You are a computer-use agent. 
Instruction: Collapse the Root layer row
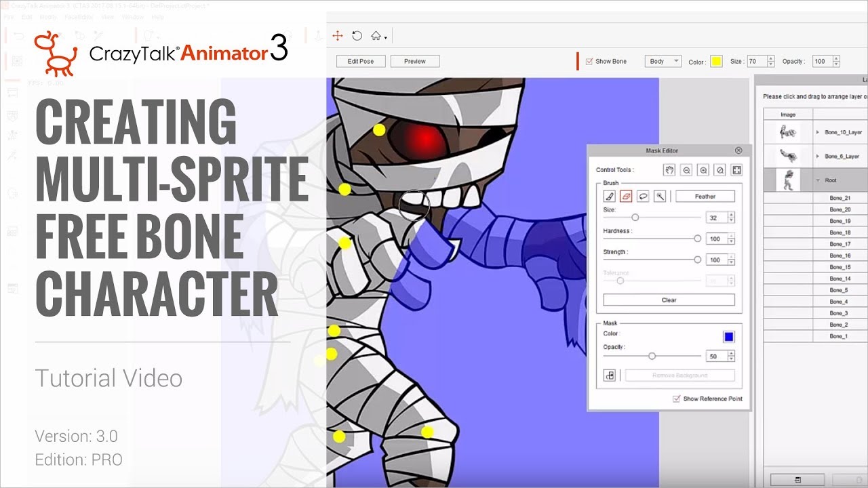pyautogui.click(x=818, y=180)
